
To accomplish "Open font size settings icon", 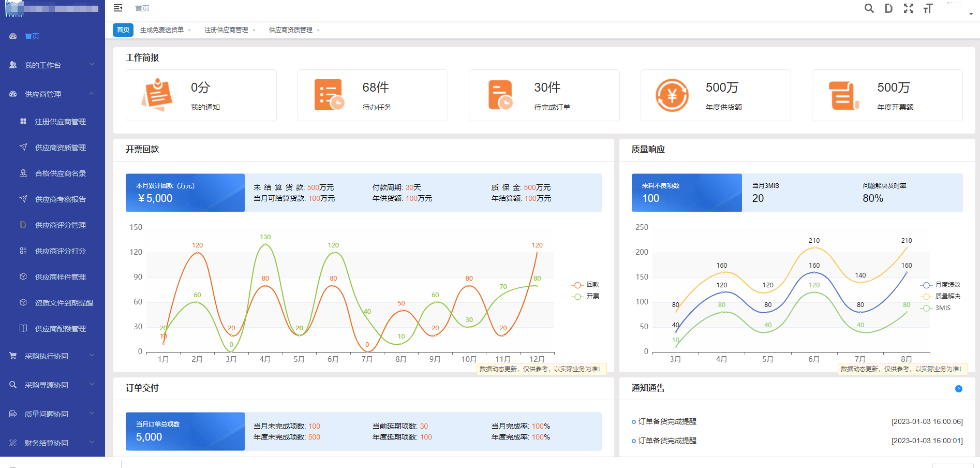I will pyautogui.click(x=928, y=8).
